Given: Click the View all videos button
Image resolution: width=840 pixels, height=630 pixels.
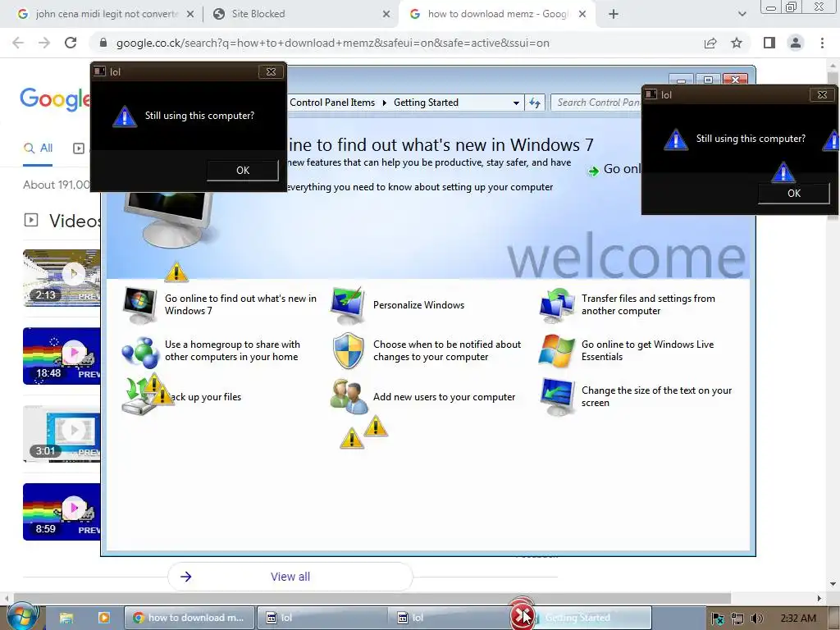Looking at the screenshot, I should point(290,577).
